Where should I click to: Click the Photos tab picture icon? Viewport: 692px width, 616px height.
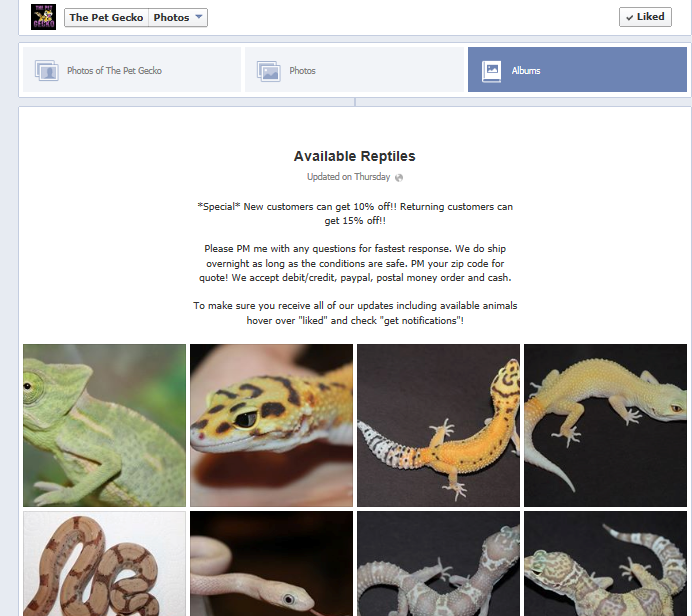pos(269,71)
